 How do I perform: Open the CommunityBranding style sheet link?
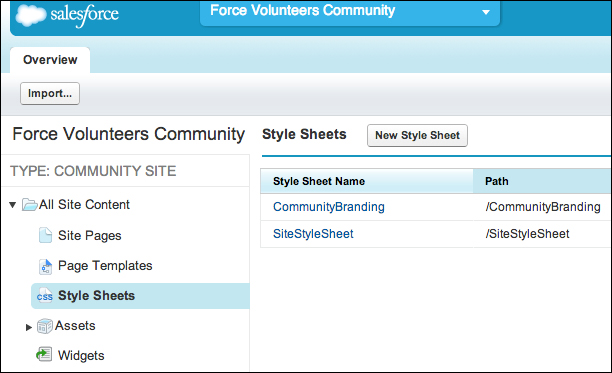[x=329, y=207]
